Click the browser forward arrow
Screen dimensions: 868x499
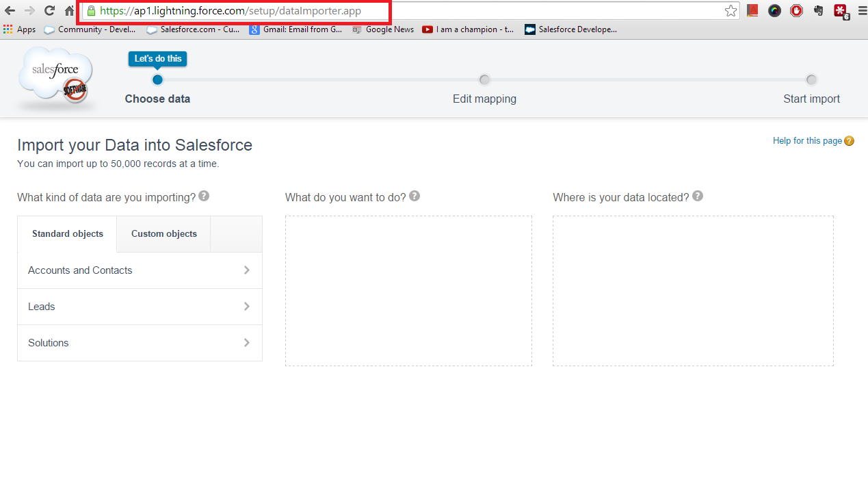pos(29,10)
